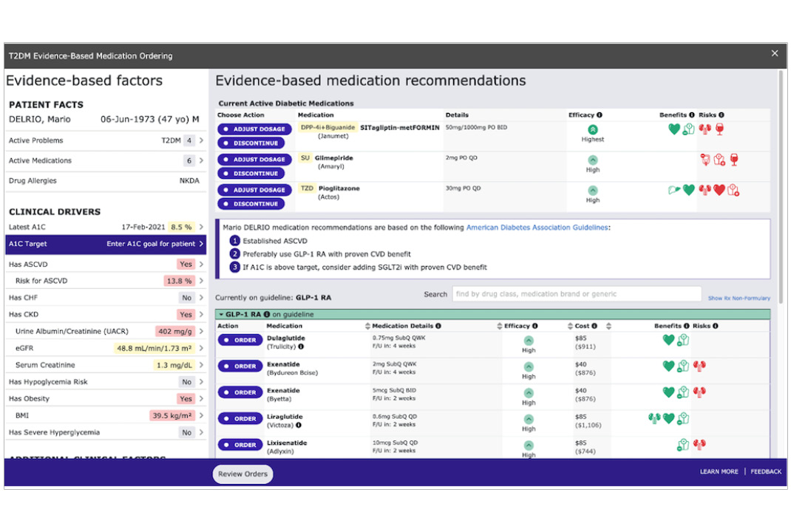Click info icon beside Efficacy header in current medications
The height and width of the screenshot is (532, 791).
599,115
